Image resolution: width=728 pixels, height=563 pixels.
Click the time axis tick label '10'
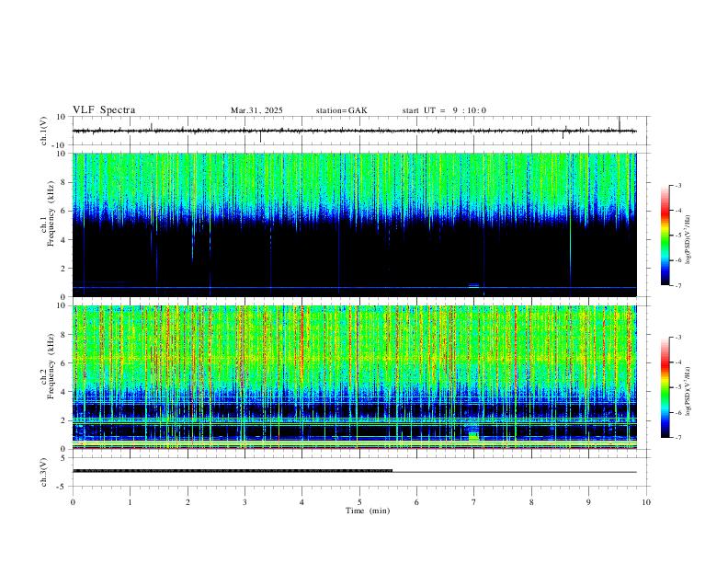click(646, 502)
